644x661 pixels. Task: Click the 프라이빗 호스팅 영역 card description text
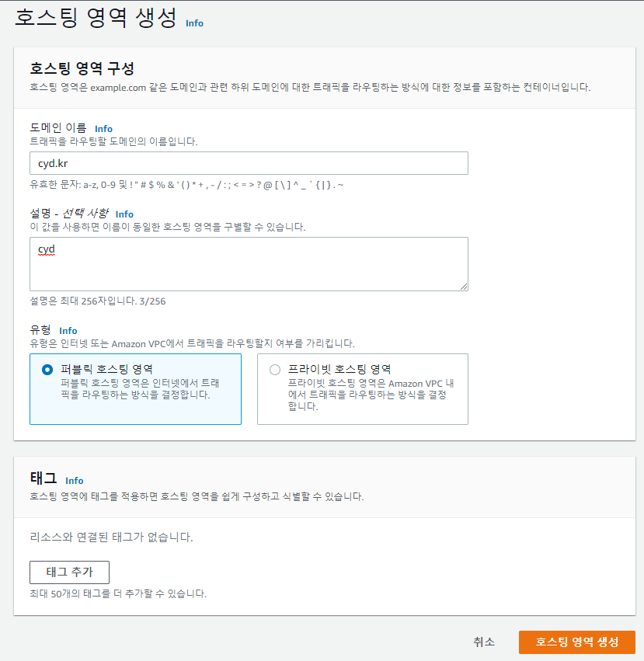(x=371, y=395)
